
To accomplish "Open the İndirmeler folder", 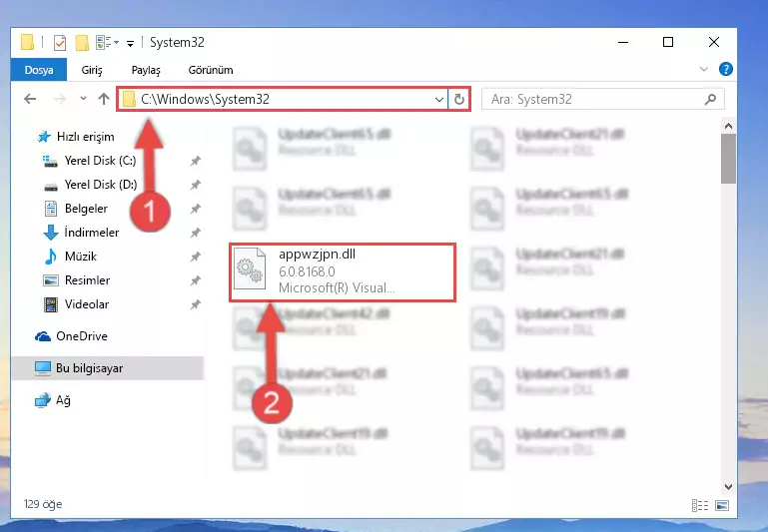I will coord(81,233).
